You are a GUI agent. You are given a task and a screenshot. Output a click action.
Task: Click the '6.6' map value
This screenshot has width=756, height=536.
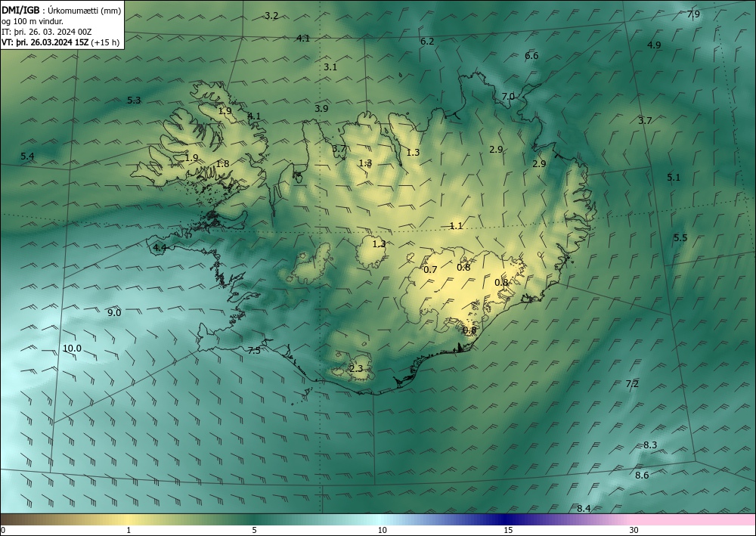531,55
